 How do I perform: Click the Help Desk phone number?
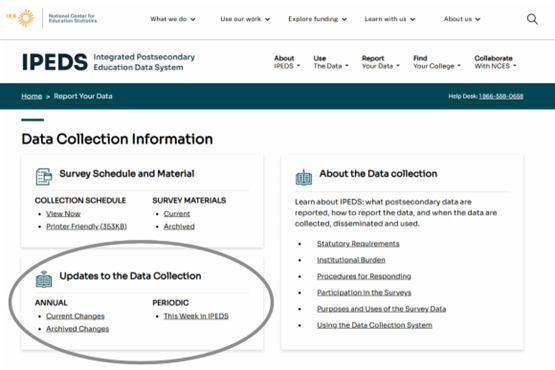coord(501,96)
